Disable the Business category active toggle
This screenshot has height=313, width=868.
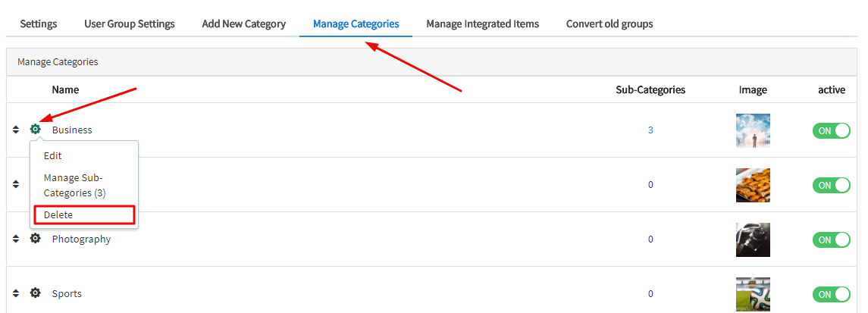tap(831, 130)
